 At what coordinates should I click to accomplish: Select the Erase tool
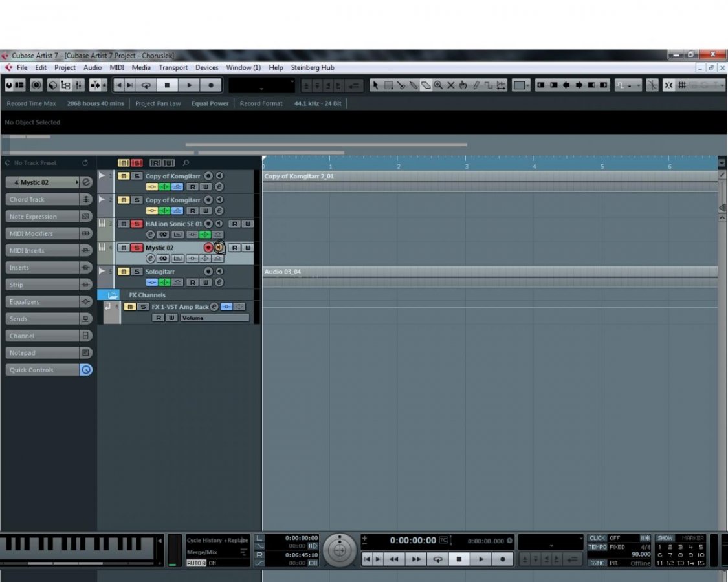click(426, 85)
